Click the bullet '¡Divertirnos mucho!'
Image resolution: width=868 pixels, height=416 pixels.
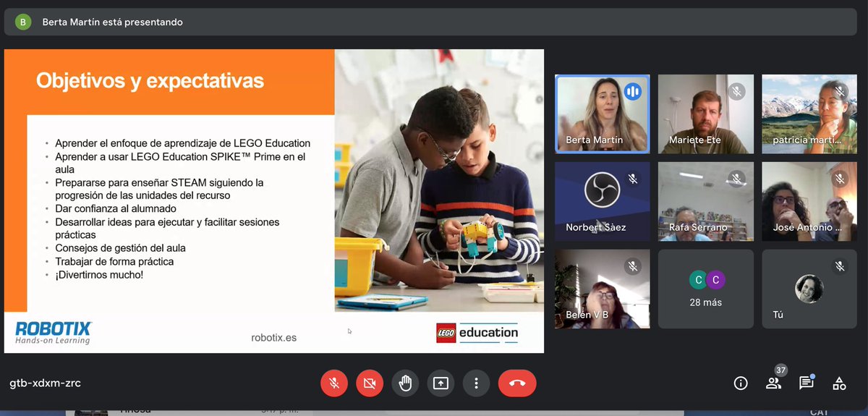[x=99, y=274]
